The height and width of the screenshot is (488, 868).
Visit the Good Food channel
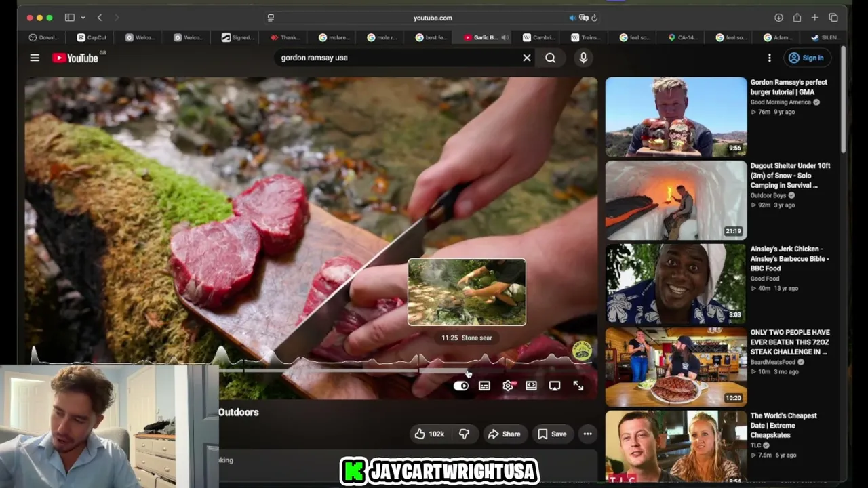coord(765,279)
